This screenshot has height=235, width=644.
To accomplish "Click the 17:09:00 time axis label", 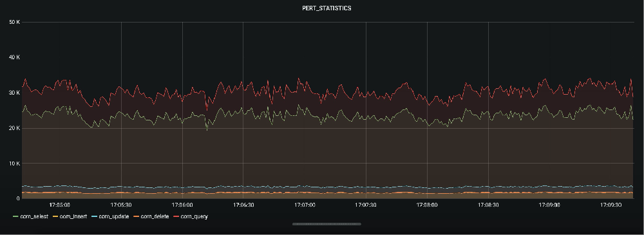I will pyautogui.click(x=549, y=205).
